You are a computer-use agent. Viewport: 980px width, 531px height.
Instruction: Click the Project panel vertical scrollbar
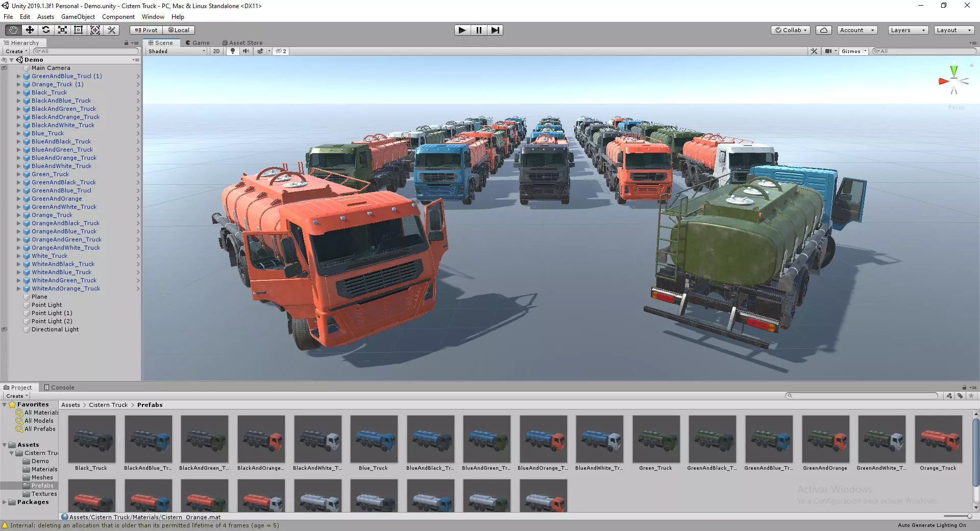point(976,452)
